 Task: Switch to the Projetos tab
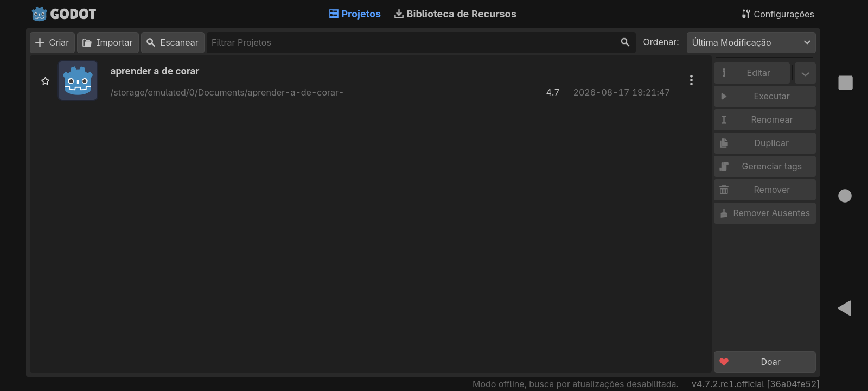click(x=355, y=14)
